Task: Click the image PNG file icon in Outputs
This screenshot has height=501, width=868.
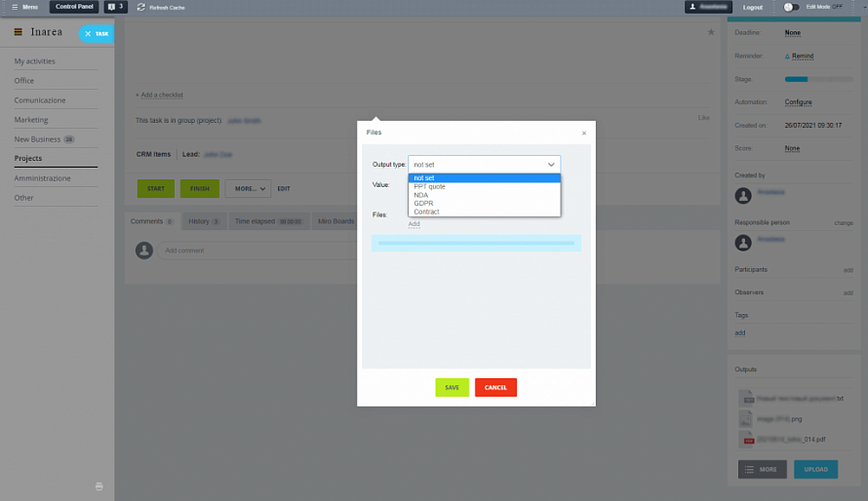Action: coord(748,419)
